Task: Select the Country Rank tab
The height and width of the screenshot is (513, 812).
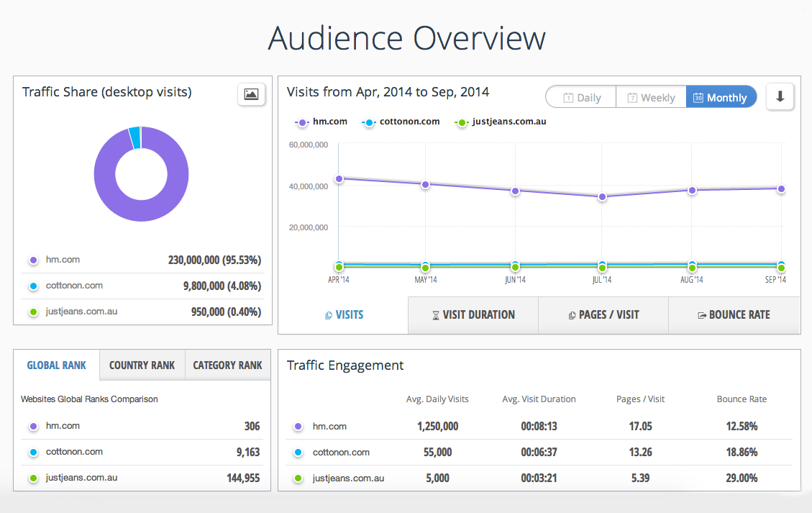Action: point(142,366)
